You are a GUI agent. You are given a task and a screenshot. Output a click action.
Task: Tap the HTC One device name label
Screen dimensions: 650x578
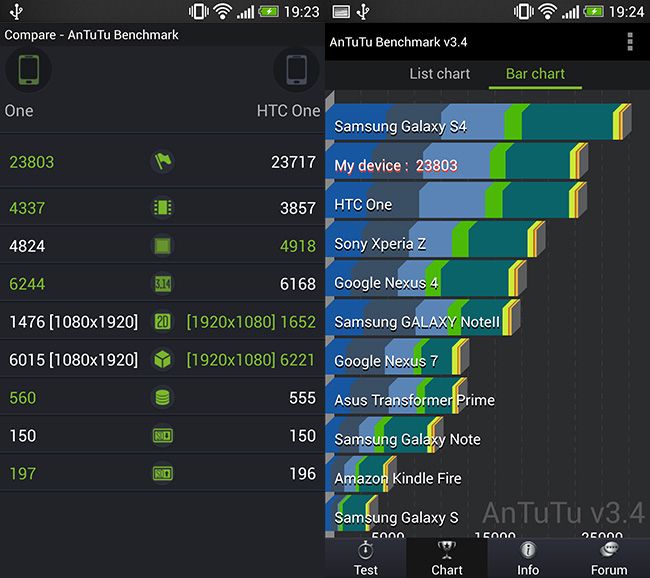289,111
